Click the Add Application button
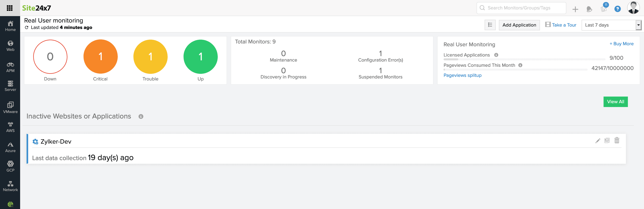 [519, 25]
